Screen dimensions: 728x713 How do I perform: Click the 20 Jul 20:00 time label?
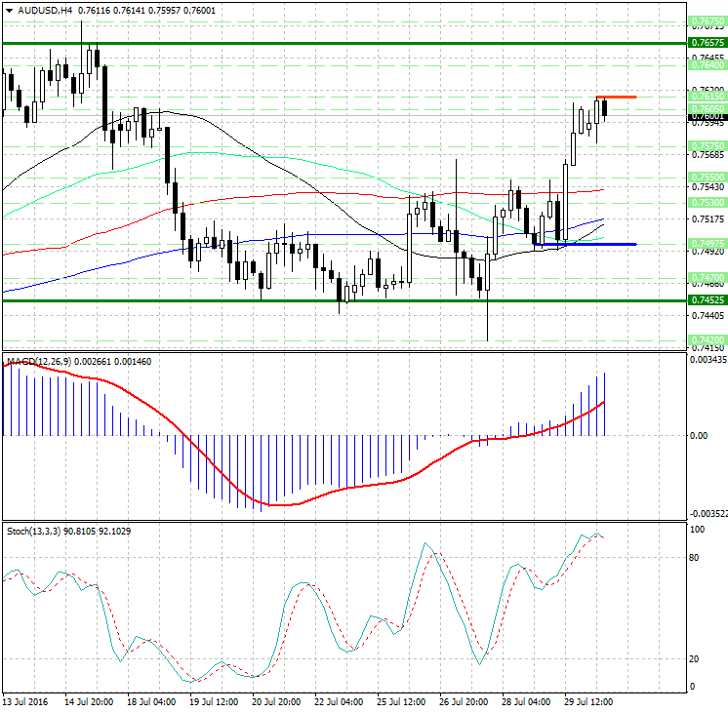coord(276,701)
